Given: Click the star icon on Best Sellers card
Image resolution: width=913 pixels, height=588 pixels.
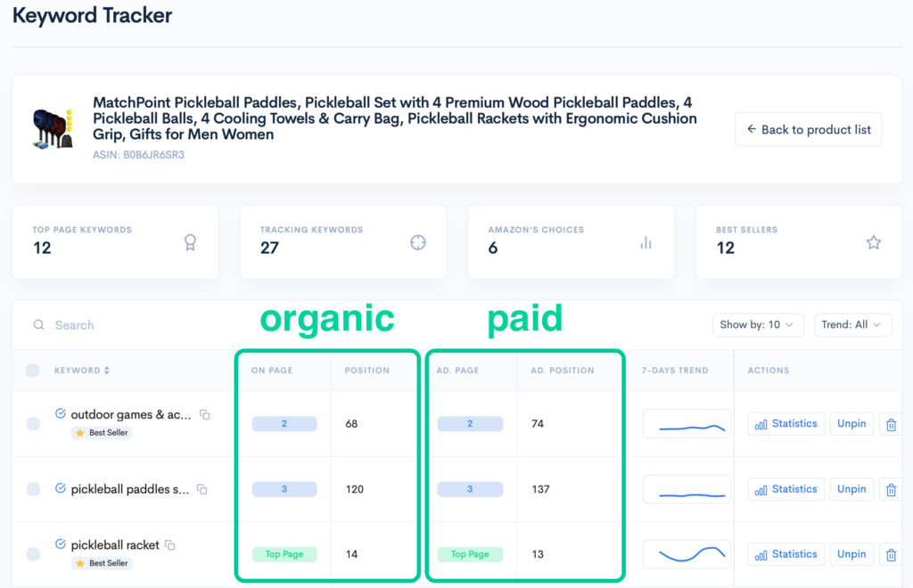Looking at the screenshot, I should pyautogui.click(x=873, y=242).
